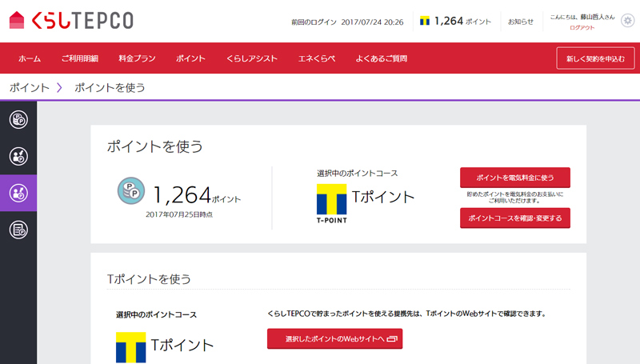Viewport: 640px width, 364px height.
Task: Open the ご利用明細 menu item
Action: (x=79, y=58)
